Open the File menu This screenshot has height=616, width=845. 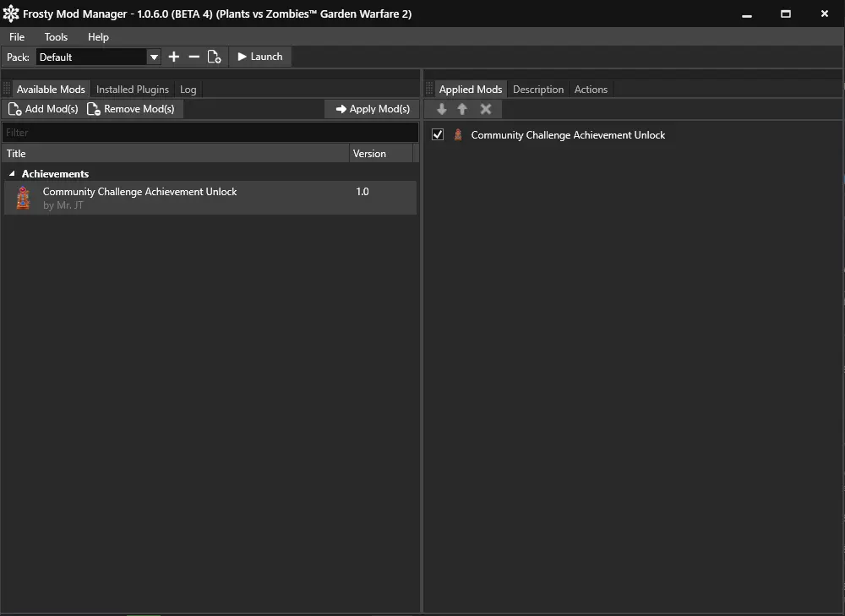coord(17,36)
